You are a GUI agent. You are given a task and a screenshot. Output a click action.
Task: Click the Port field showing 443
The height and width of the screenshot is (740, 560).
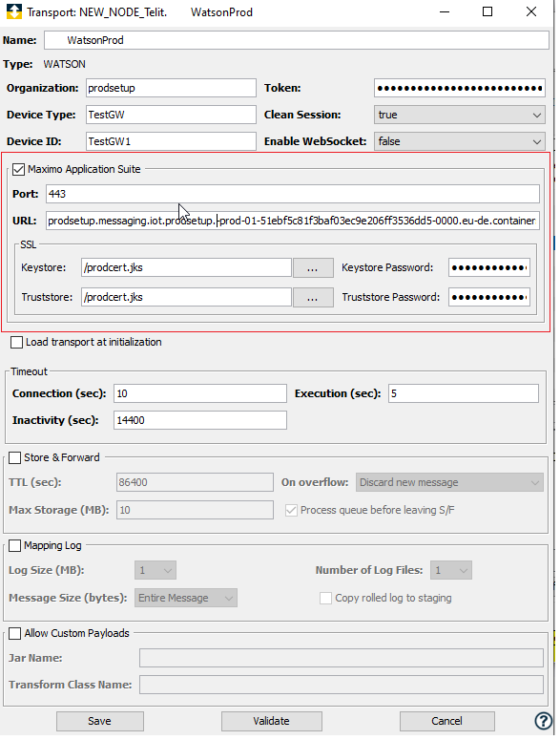tap(293, 194)
